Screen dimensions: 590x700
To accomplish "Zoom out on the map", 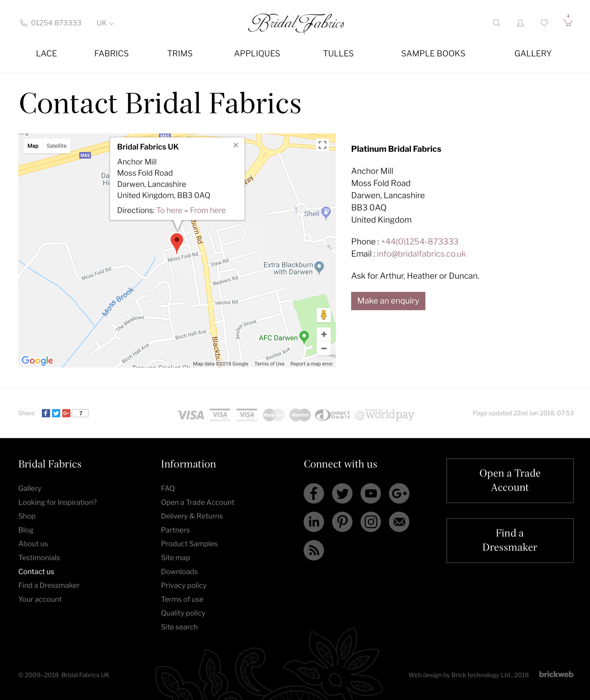I will 324,348.
